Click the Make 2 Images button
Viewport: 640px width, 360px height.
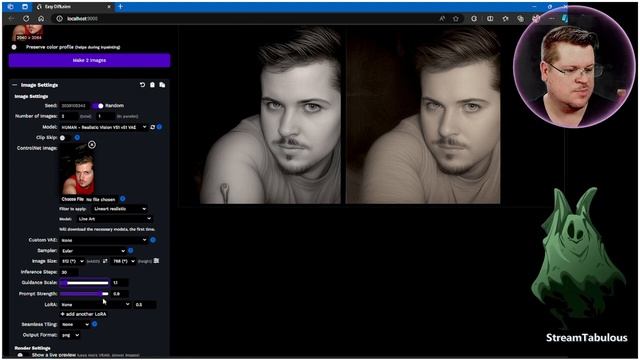pos(89,60)
